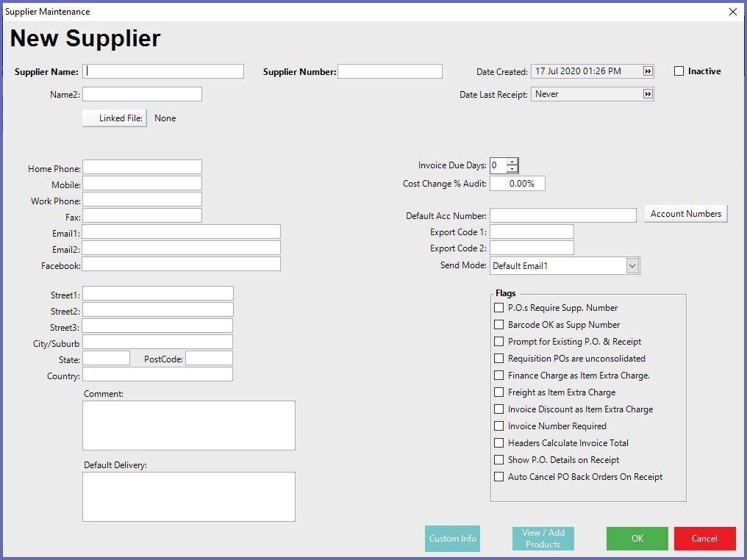Increase Invoice Due Days with up arrow
Screen dimensions: 747x560
pos(512,162)
